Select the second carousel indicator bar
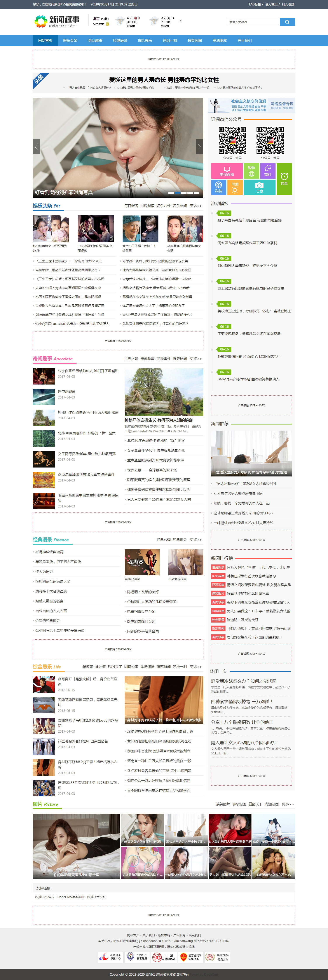Screen dimensions: 328x980 (x=177, y=193)
